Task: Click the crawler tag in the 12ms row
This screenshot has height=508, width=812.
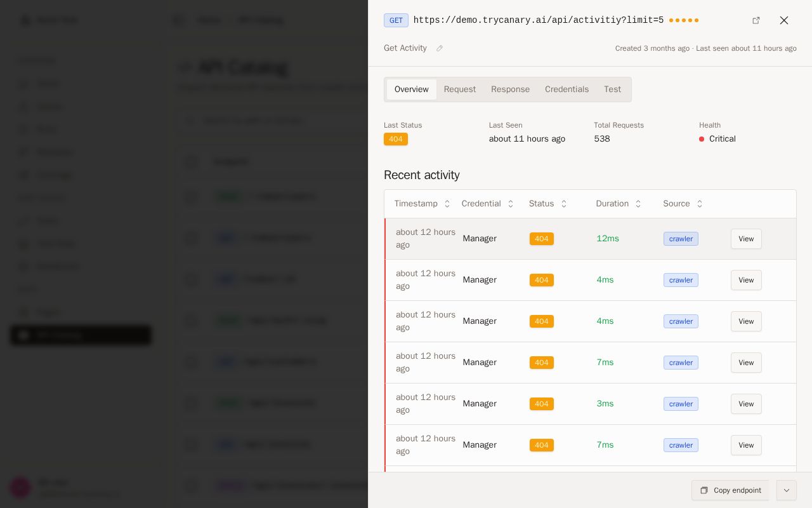Action: click(681, 239)
